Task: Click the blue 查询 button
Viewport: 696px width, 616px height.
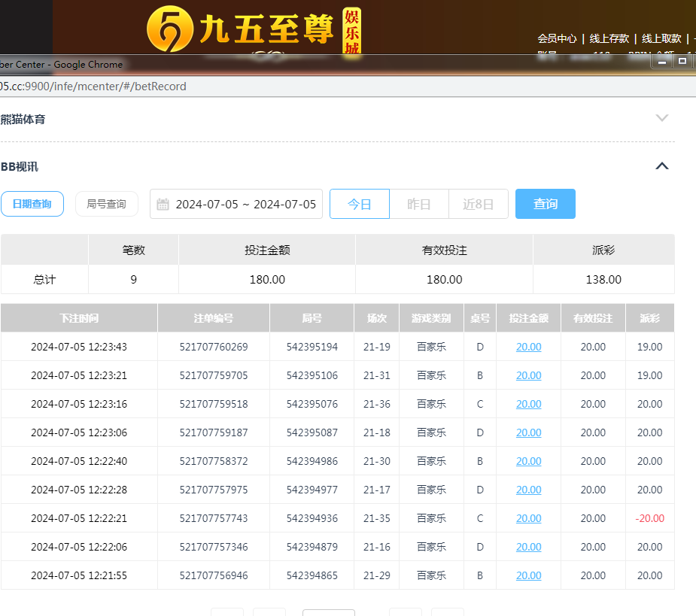Action: (546, 204)
